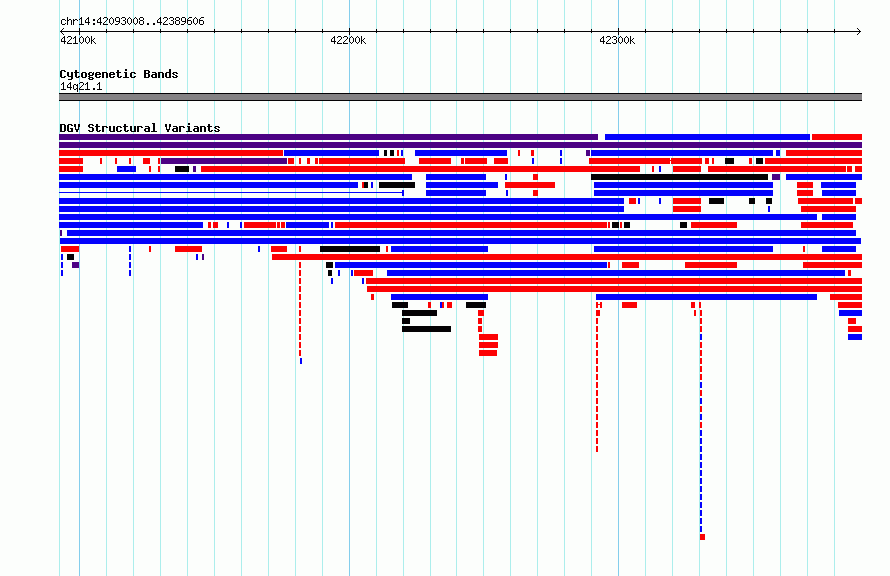Select the short red variant ending the top DGV row
Image resolution: width=890 pixels, height=576 pixels.
coord(837,137)
